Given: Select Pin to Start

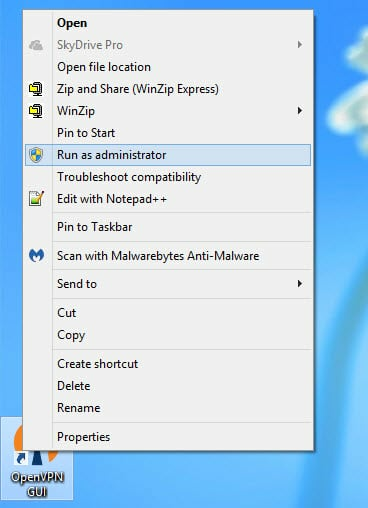Looking at the screenshot, I should point(168,133).
